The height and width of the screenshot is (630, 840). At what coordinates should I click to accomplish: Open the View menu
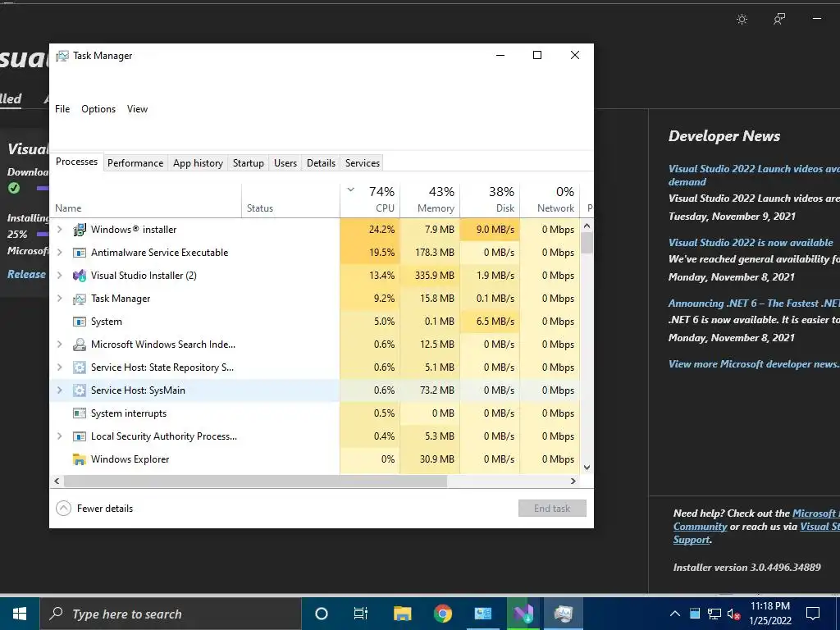pyautogui.click(x=137, y=109)
